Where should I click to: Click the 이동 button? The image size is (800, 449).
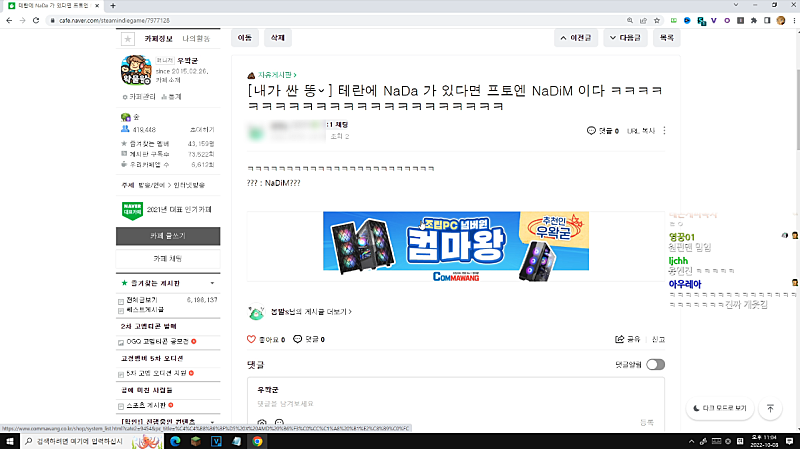[x=245, y=38]
